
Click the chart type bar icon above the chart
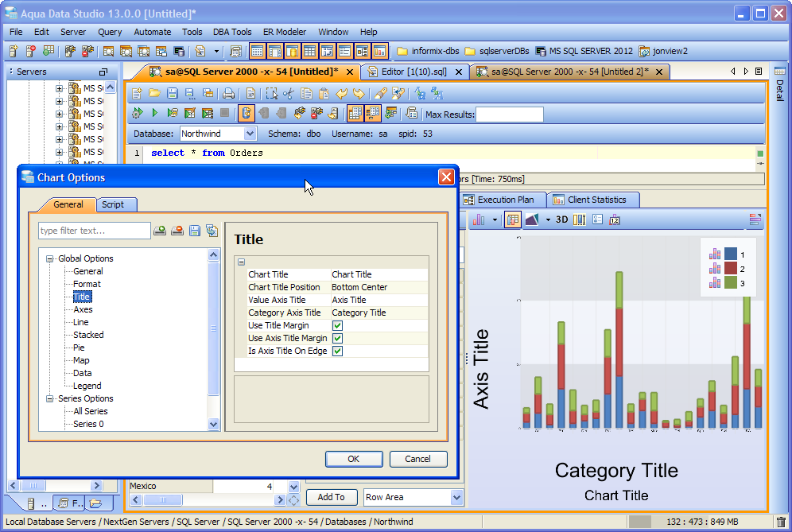(x=479, y=219)
